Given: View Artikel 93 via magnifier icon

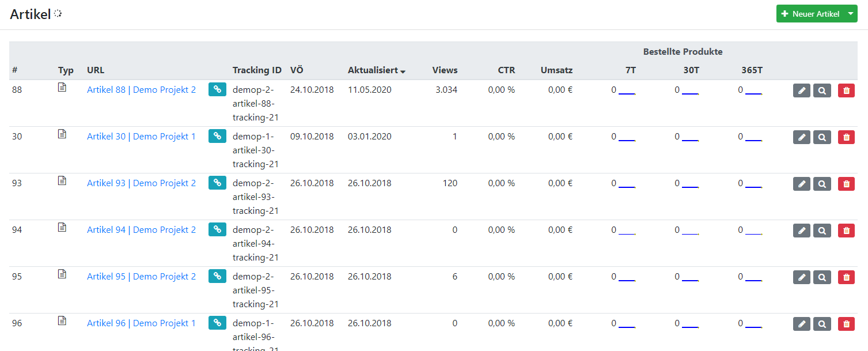Looking at the screenshot, I should 822,184.
